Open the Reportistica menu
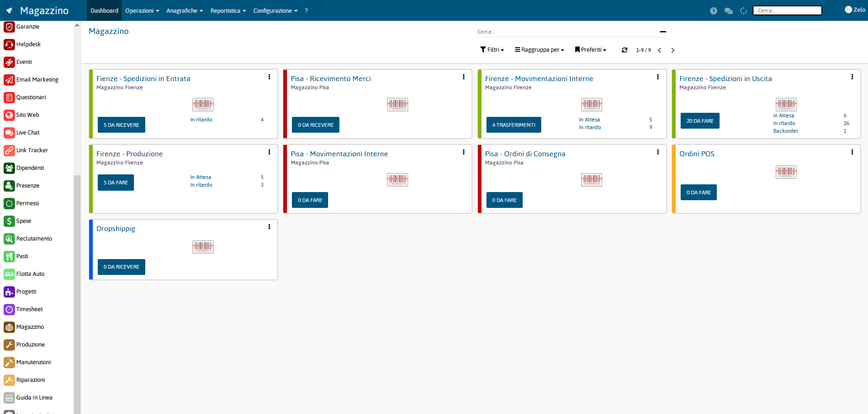The width and height of the screenshot is (868, 414). tap(228, 10)
